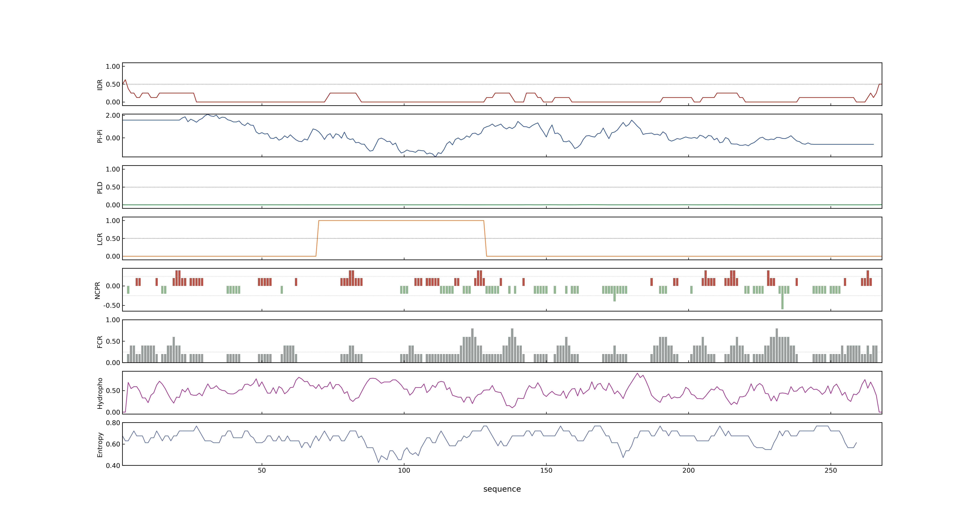Click the 0.50 tick of the FCR panel

pos(113,341)
